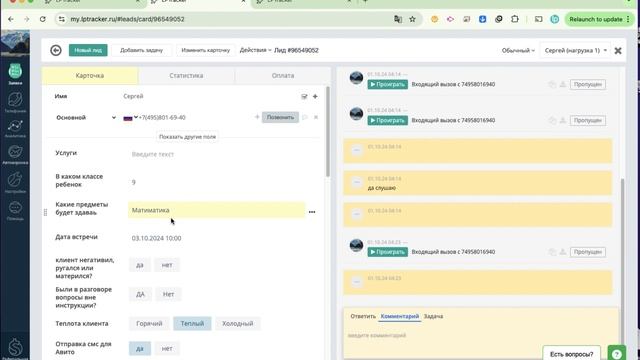Select 'нет' for клиент негативил
640x360 pixels.
pos(167,265)
